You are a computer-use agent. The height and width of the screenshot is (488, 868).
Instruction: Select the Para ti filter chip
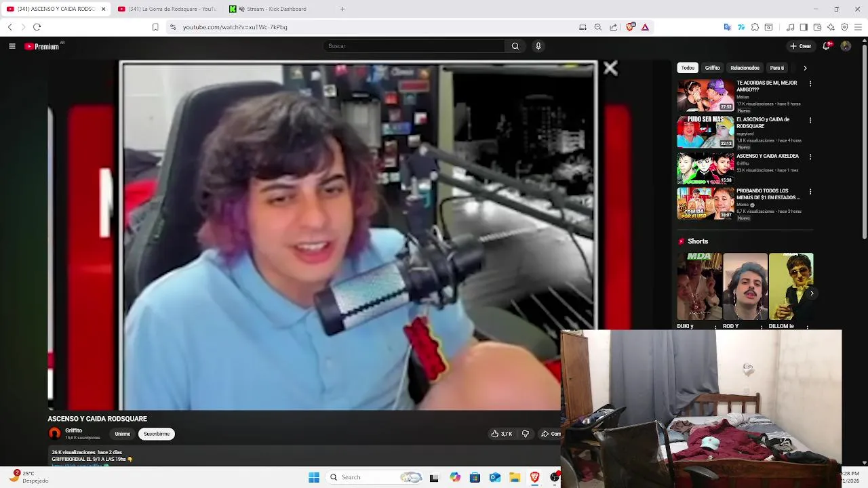pyautogui.click(x=777, y=68)
